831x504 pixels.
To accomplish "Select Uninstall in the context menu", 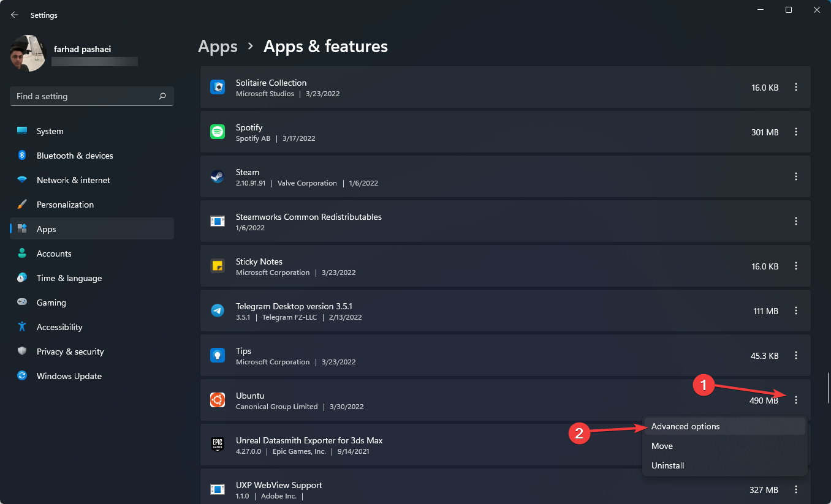I will tap(667, 465).
